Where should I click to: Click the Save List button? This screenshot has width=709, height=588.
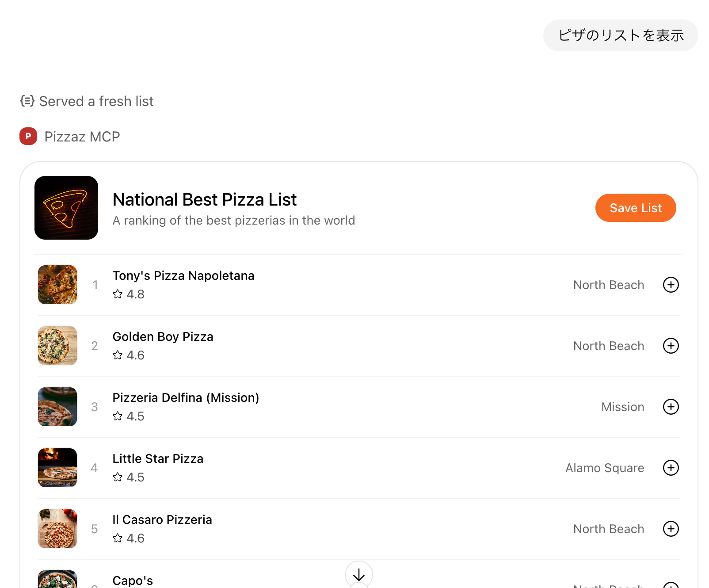(635, 208)
